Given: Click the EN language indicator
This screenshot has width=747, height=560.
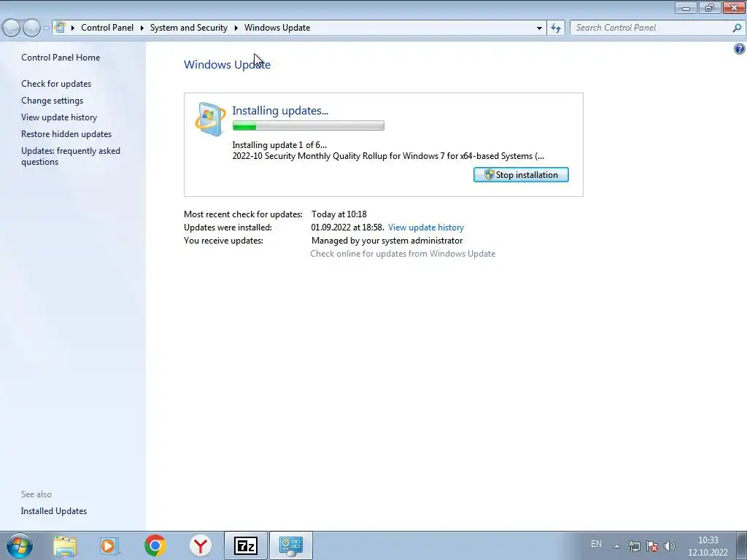Looking at the screenshot, I should (596, 544).
